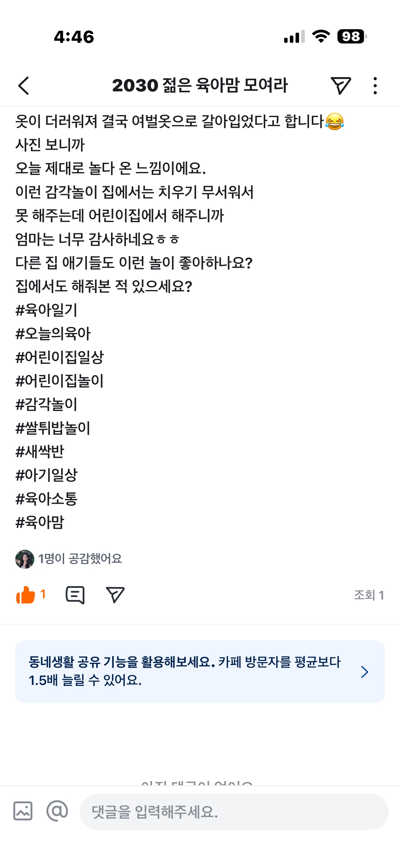Tap the #감각놀이 hashtag
Screen dimensions: 400x868
(x=47, y=404)
